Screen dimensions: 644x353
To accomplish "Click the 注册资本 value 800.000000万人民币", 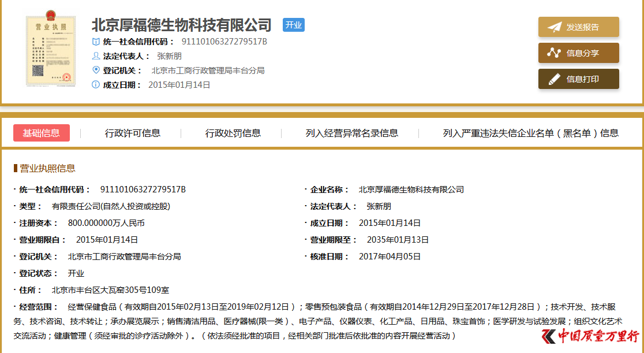I will [106, 223].
